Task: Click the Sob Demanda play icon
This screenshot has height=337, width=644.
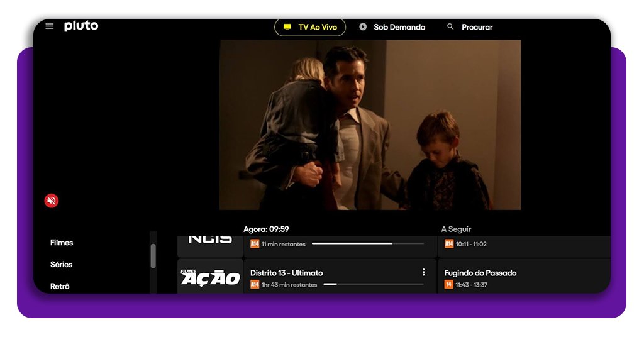Action: (363, 26)
